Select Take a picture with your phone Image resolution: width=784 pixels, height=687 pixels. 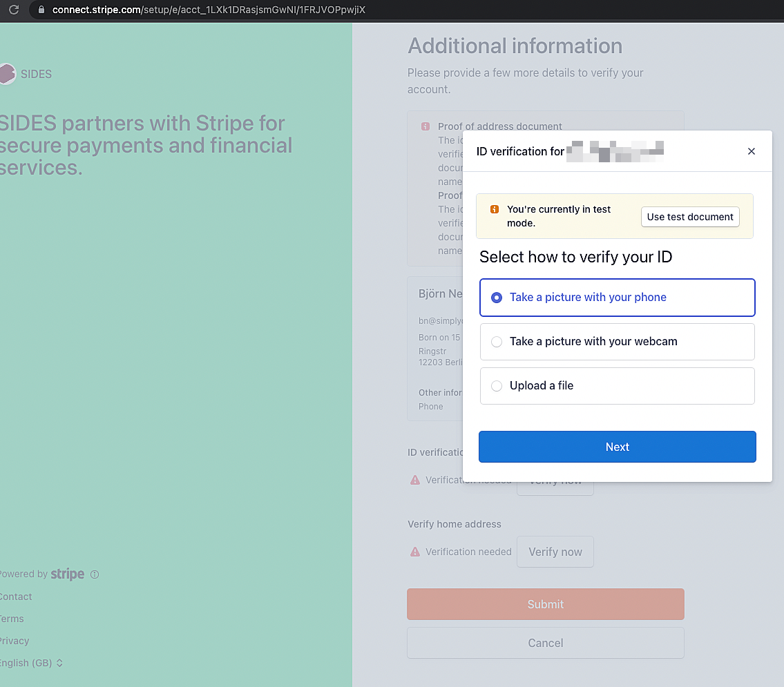[617, 298]
